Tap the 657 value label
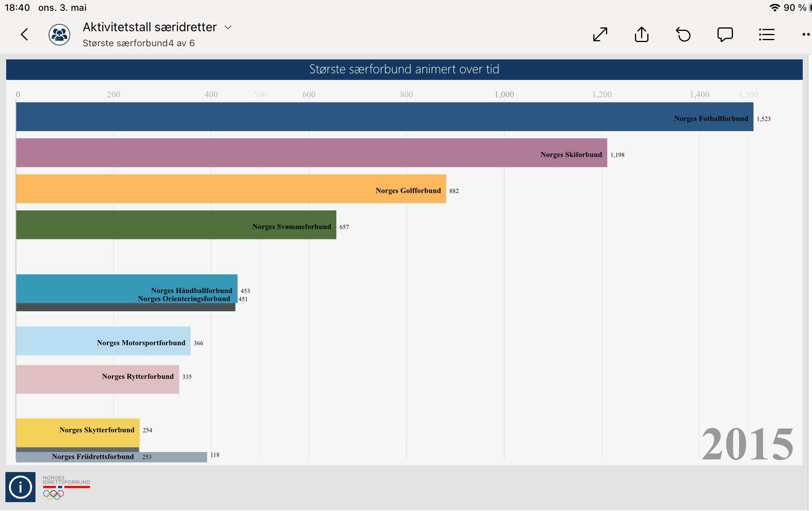 [x=344, y=227]
